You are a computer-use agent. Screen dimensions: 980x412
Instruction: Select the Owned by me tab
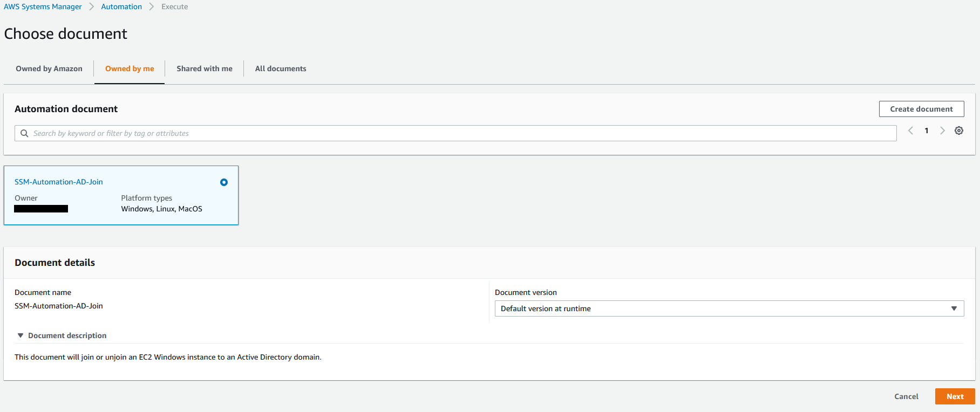tap(130, 68)
